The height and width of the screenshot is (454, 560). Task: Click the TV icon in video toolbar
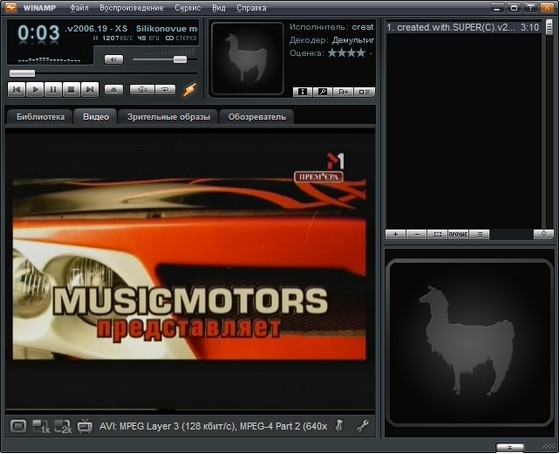tap(85, 426)
